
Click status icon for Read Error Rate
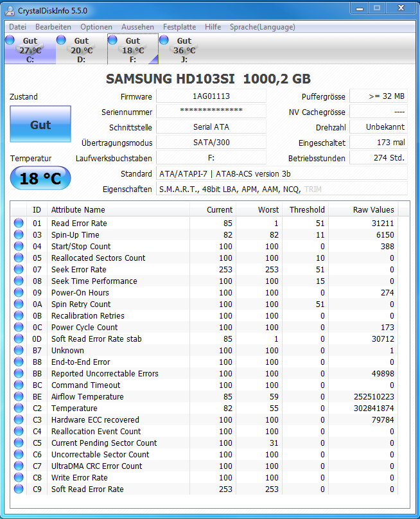(19, 223)
